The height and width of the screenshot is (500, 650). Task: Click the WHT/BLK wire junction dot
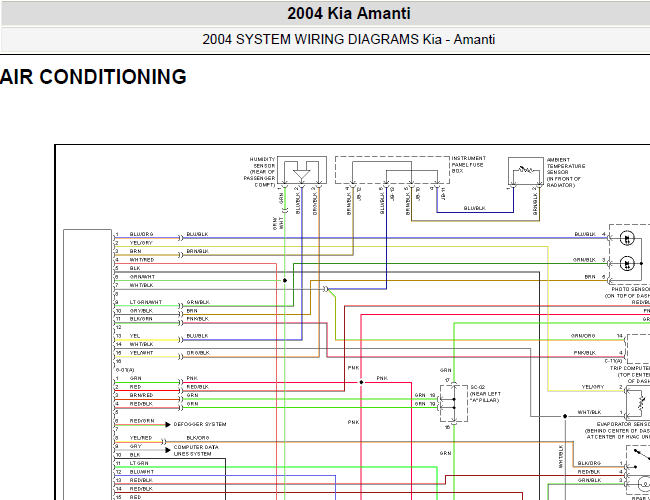point(565,416)
